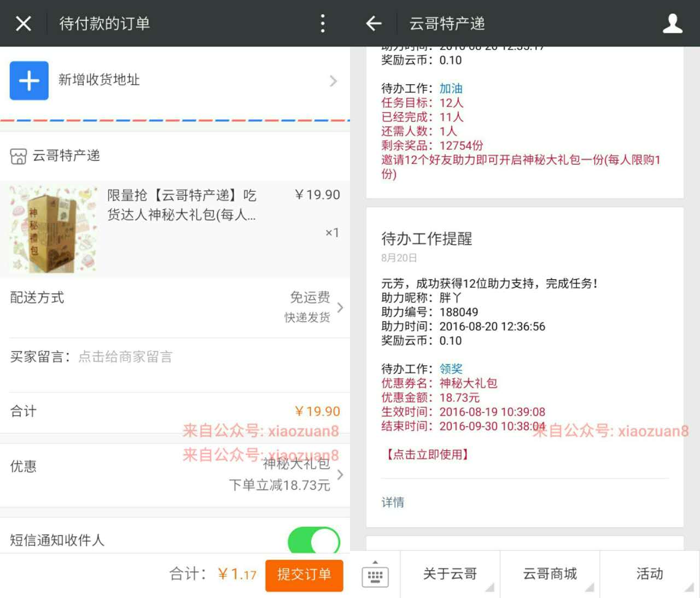Open the profile icon in chat header
The image size is (700, 598).
[x=673, y=24]
